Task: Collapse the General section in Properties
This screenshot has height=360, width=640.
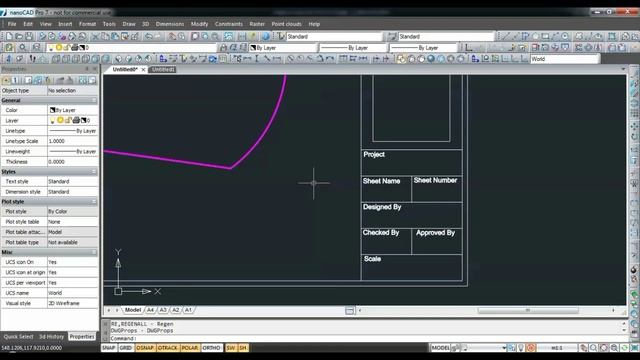Action: (x=94, y=100)
